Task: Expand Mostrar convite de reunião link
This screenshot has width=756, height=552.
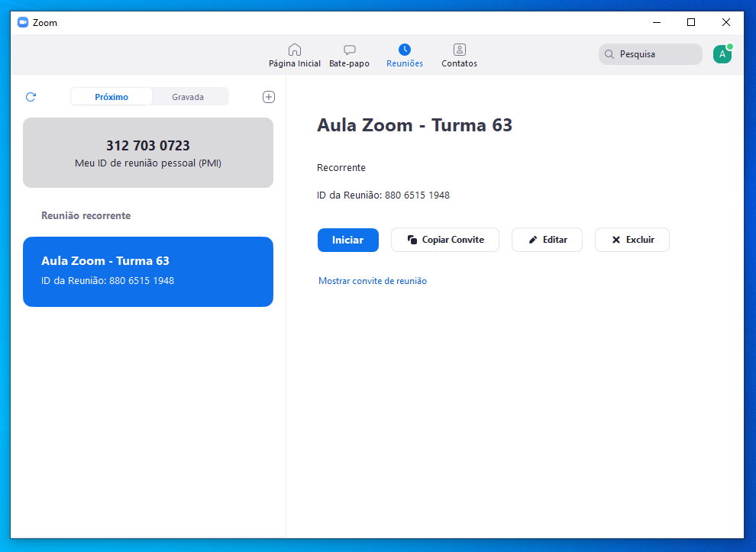Action: pyautogui.click(x=373, y=281)
